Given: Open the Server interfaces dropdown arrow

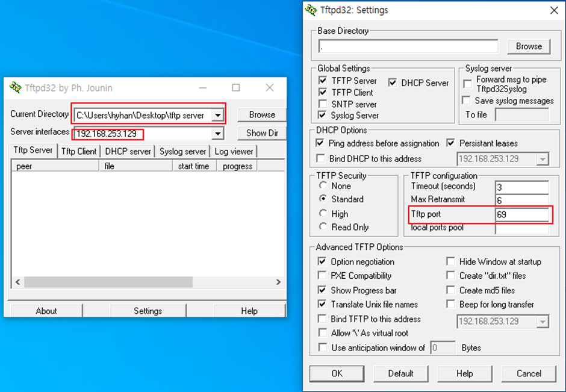Looking at the screenshot, I should click(x=217, y=134).
